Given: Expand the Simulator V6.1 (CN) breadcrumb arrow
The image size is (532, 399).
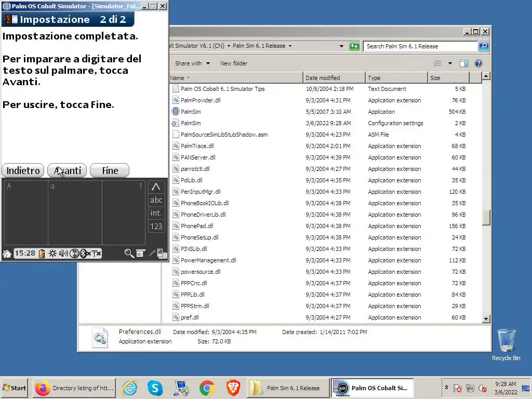Looking at the screenshot, I should (x=229, y=46).
